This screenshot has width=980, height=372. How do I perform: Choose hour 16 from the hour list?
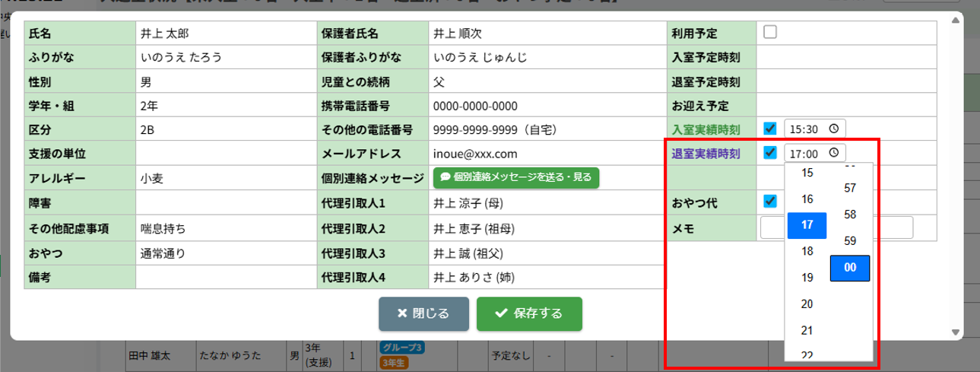pos(807,199)
